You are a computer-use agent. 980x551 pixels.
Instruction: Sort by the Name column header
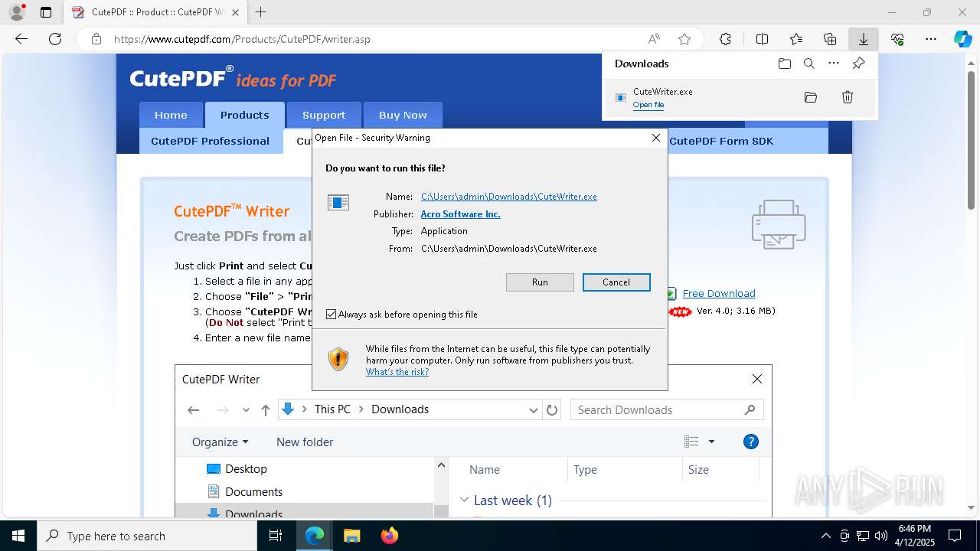485,470
